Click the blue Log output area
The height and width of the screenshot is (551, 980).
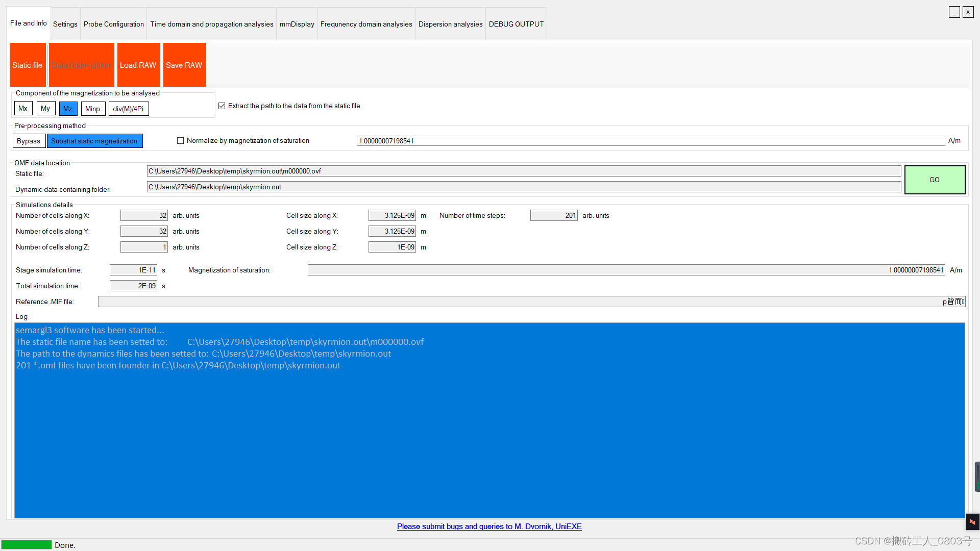(x=489, y=420)
